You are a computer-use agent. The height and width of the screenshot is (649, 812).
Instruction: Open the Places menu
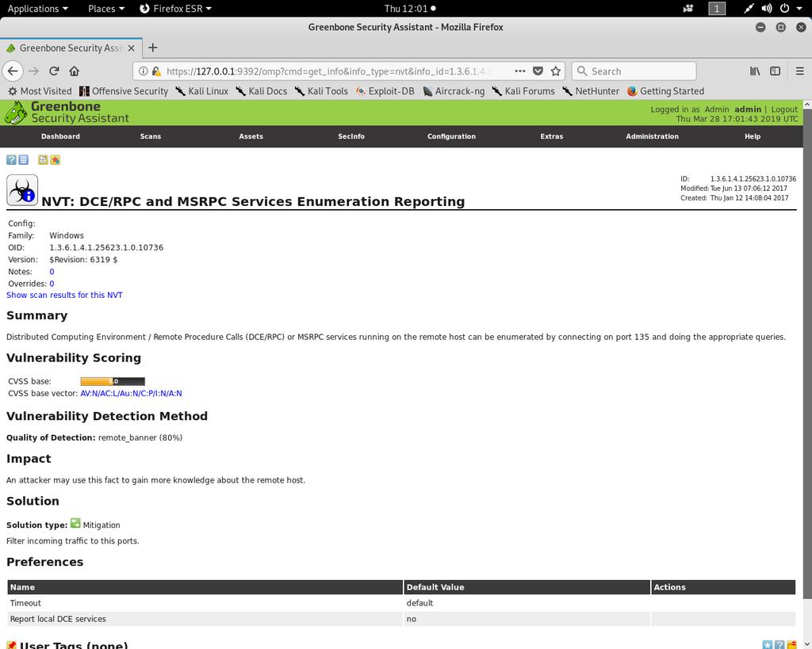point(106,8)
